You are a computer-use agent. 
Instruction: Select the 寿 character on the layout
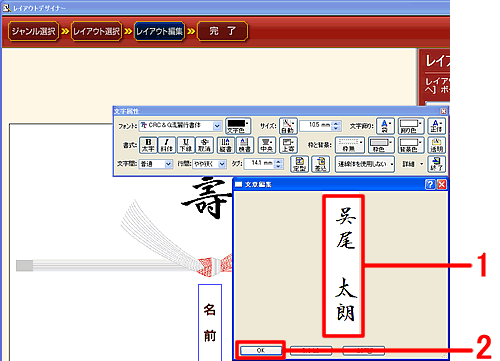(207, 198)
